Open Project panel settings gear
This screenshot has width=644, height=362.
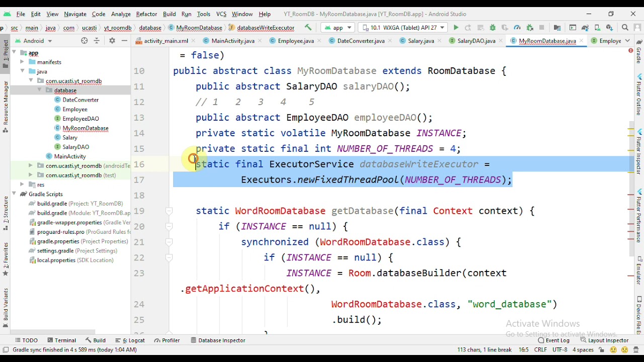[112, 41]
